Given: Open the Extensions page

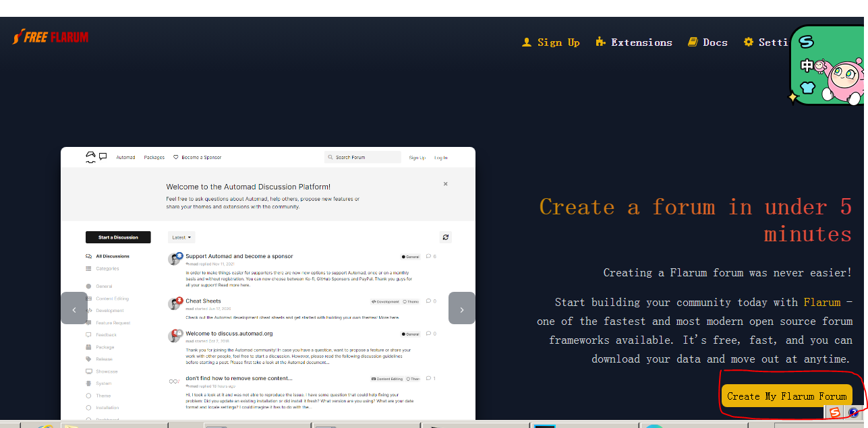Looking at the screenshot, I should coord(634,42).
